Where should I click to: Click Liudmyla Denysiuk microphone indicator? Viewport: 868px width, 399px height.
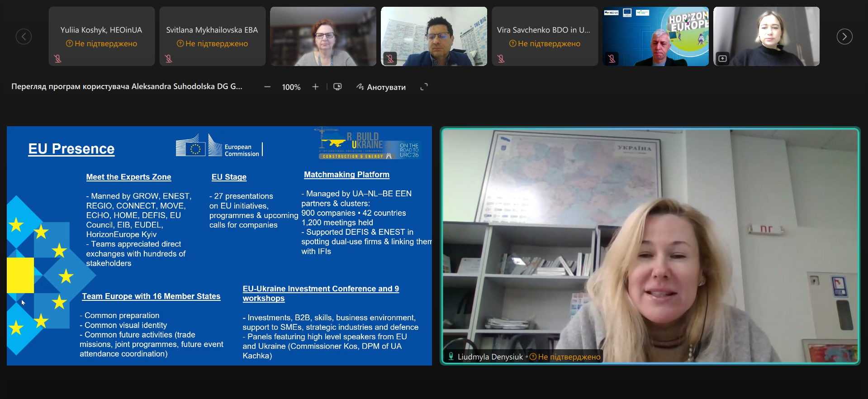pos(451,356)
